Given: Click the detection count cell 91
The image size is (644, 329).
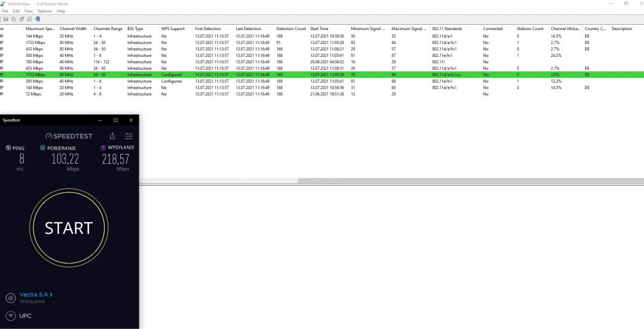Looking at the screenshot, I should pyautogui.click(x=279, y=42).
